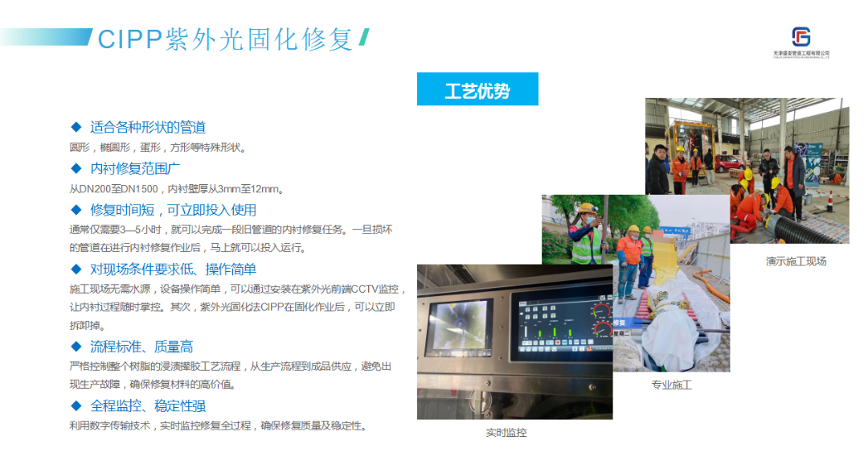Click the diamond bullet beside 对现场条件要求低
The image size is (868, 461).
click(x=76, y=270)
